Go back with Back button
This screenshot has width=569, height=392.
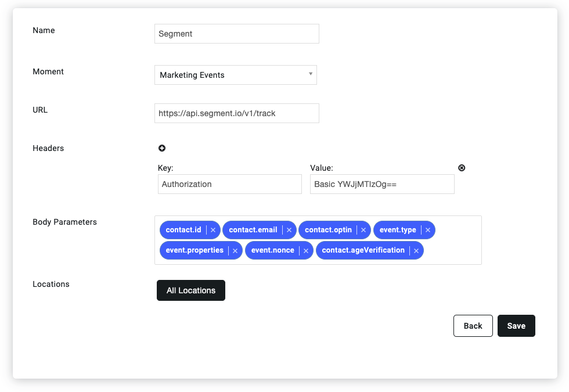(473, 326)
